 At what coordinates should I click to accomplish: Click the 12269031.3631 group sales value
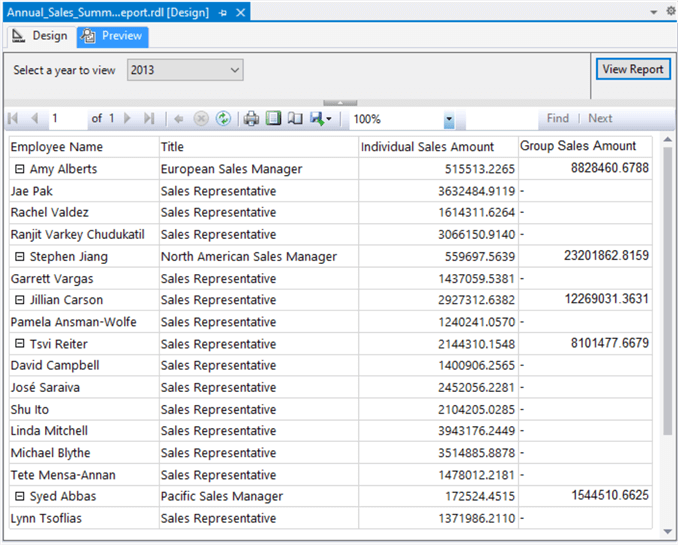pos(607,299)
